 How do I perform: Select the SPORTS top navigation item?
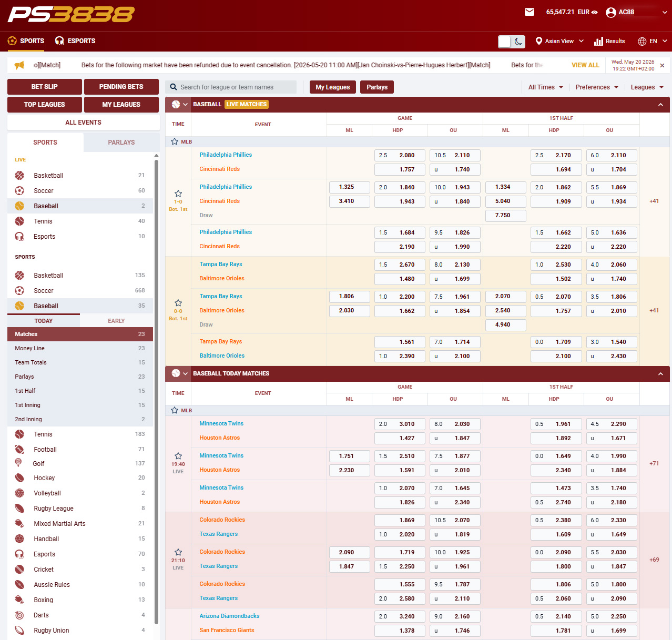tap(26, 40)
